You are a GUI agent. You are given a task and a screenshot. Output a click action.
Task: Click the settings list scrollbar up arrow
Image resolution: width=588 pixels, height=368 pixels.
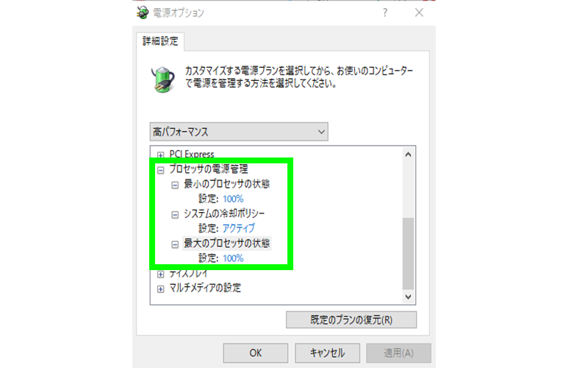(x=408, y=155)
